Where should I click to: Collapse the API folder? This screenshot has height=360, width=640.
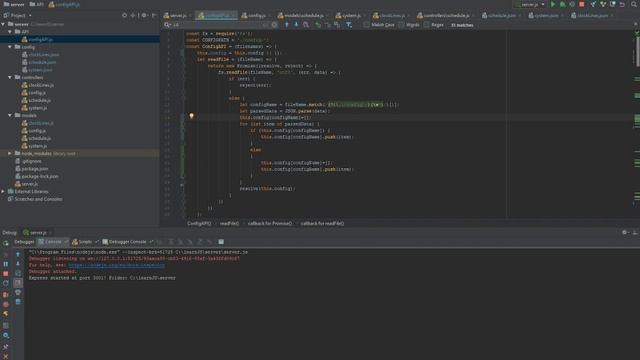click(10, 31)
